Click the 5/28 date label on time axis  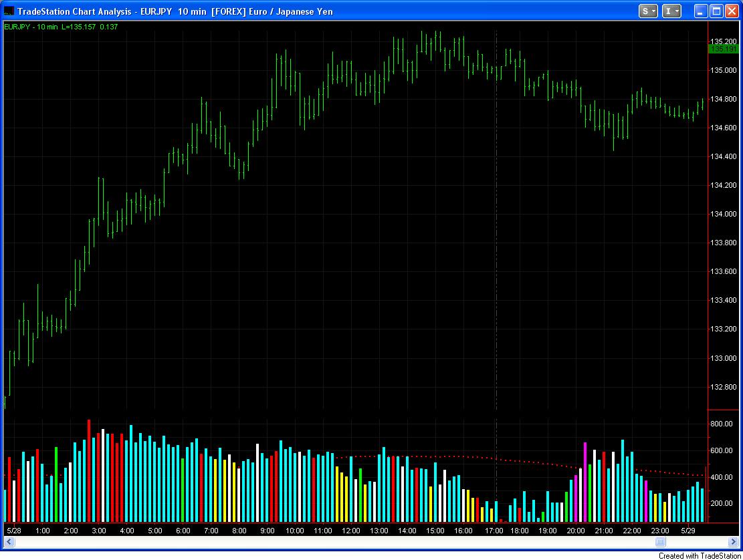tap(14, 531)
